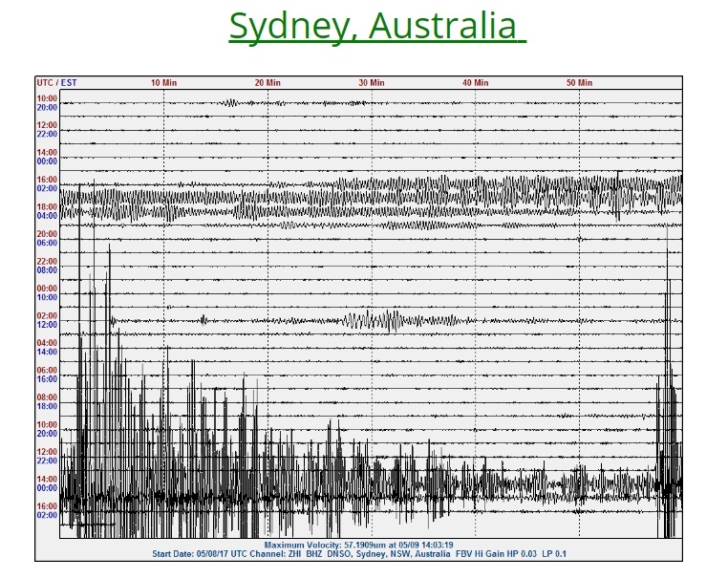Image resolution: width=728 pixels, height=579 pixels.
Task: Click the '40 Min' column label
Action: pyautogui.click(x=476, y=83)
